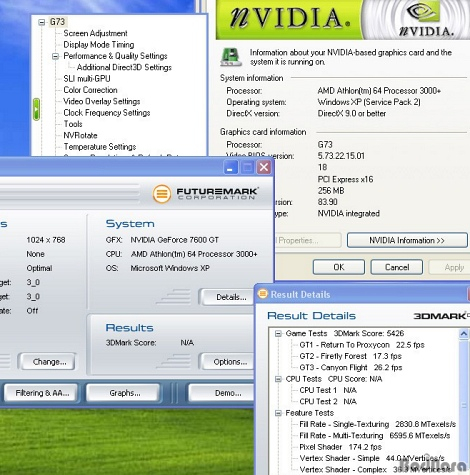Click the Result Details scrollbar thumb
The image size is (470, 475).
click(464, 405)
